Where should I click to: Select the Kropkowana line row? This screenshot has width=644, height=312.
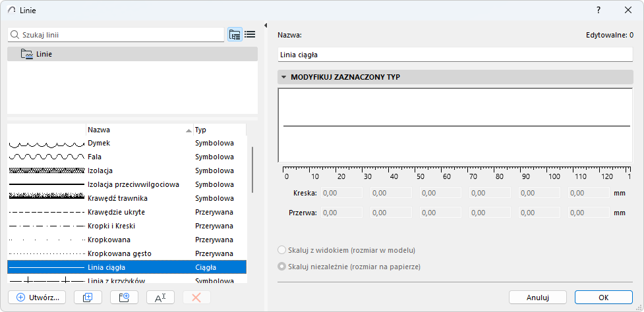(127, 240)
